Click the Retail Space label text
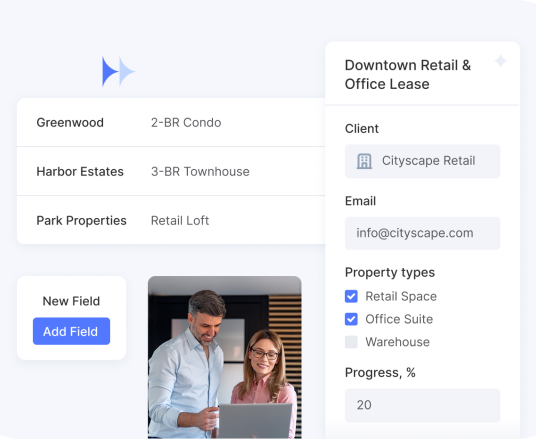This screenshot has width=536, height=439. tap(401, 296)
